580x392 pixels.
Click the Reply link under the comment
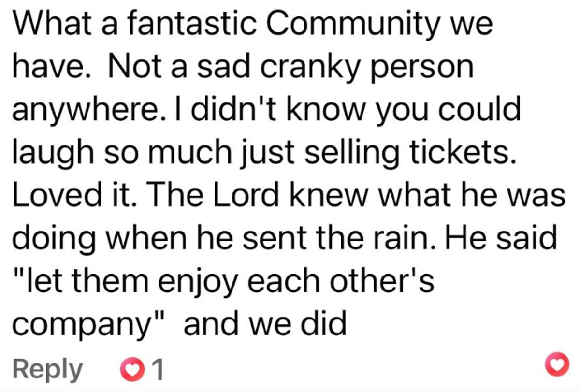pos(47,370)
